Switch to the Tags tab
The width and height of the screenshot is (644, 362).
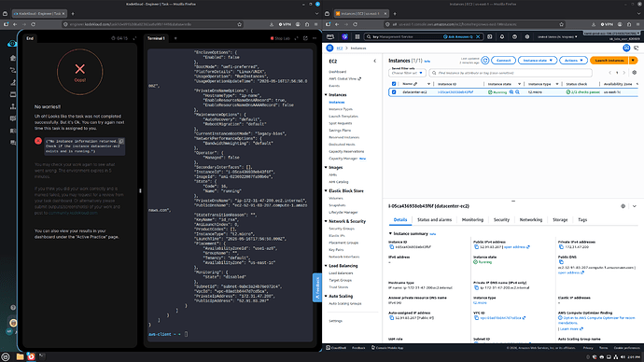pyautogui.click(x=582, y=220)
